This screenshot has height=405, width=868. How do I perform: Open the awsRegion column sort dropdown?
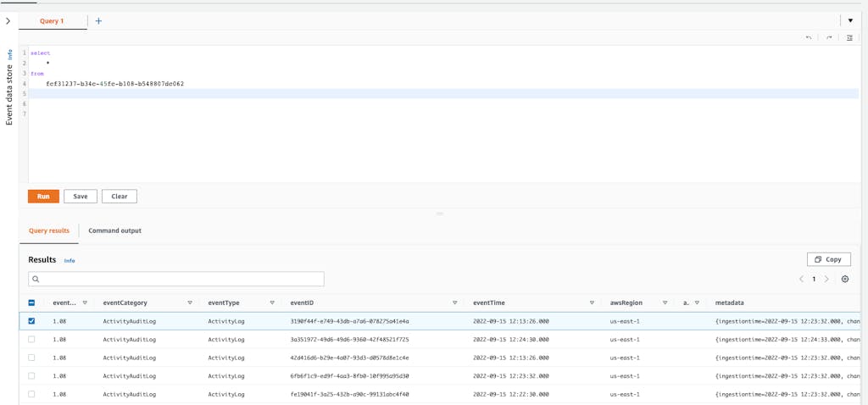tap(665, 302)
